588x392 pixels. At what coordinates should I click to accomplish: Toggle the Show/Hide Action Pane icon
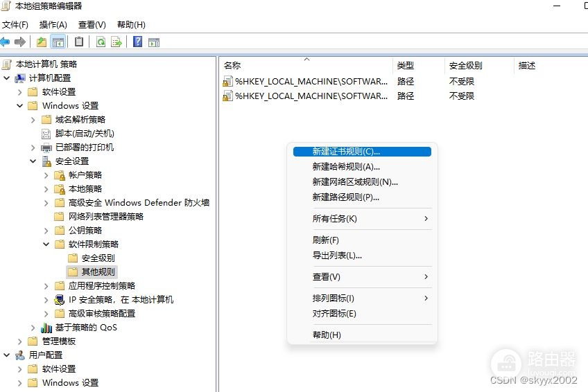[x=154, y=42]
